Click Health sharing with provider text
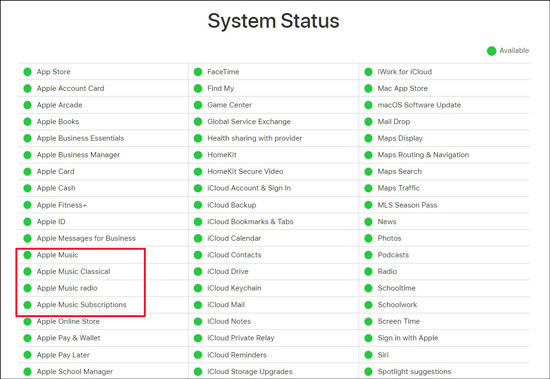The height and width of the screenshot is (379, 550). (255, 138)
